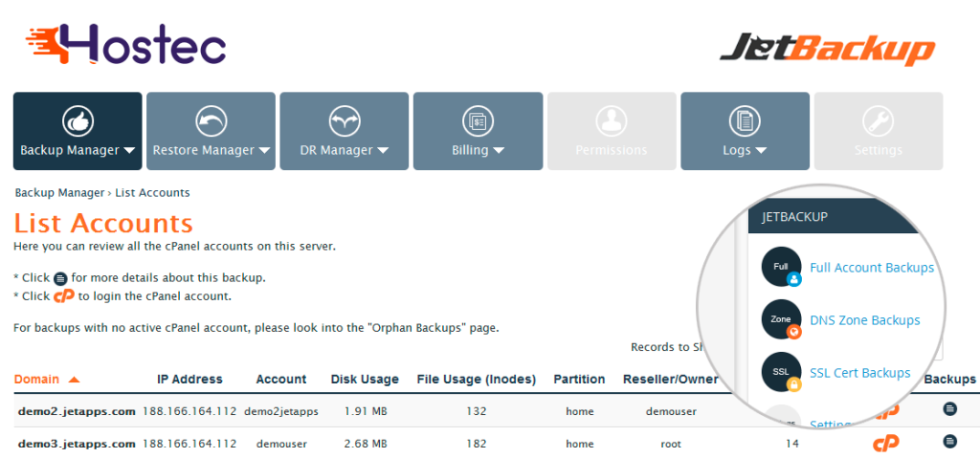Click the Backup Manager thumbs-up icon
Screen dimensions: 980x458
[78, 121]
